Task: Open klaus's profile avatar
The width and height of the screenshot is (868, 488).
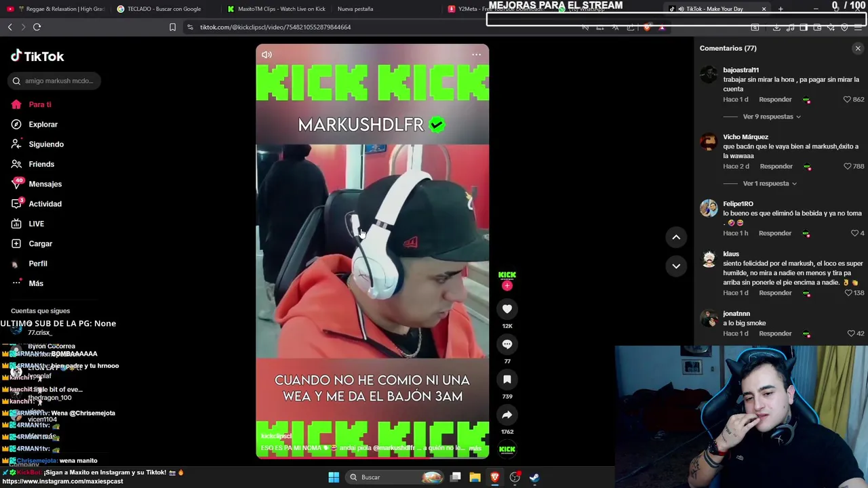Action: (x=709, y=258)
